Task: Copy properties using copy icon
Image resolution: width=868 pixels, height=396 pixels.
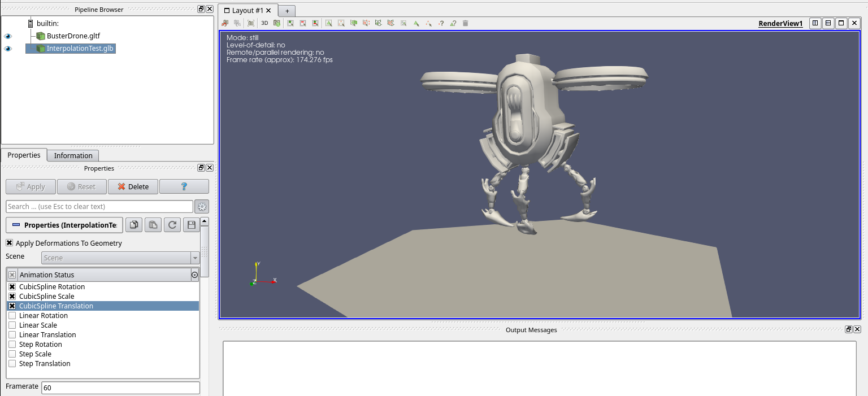Action: pyautogui.click(x=134, y=225)
